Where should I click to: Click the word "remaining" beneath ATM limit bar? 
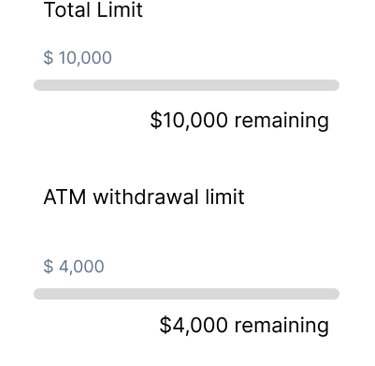coord(282,325)
